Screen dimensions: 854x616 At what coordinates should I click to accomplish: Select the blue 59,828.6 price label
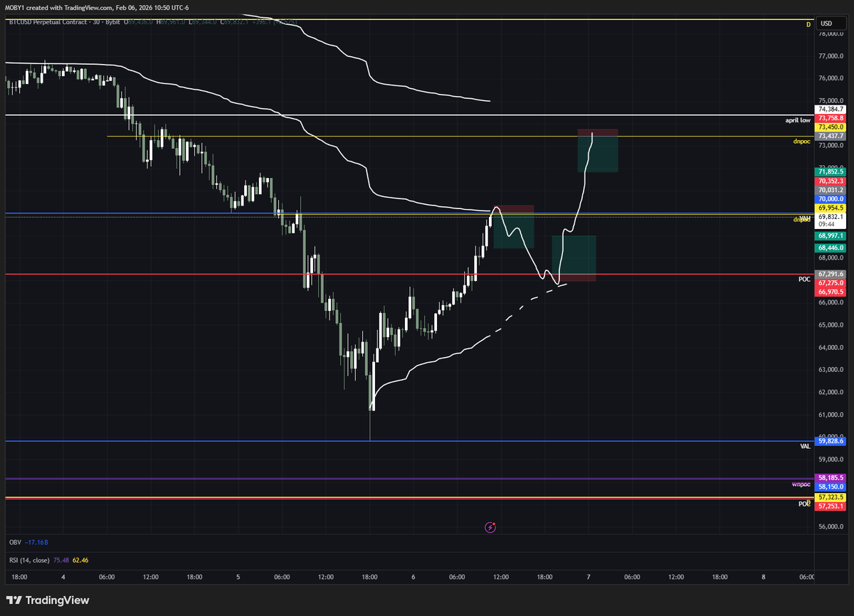click(831, 442)
